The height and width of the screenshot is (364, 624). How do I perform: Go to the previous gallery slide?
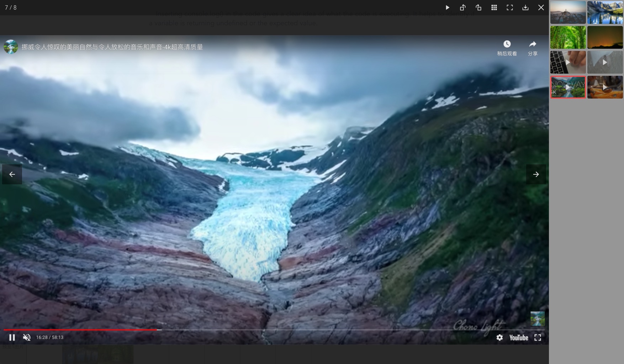[12, 174]
